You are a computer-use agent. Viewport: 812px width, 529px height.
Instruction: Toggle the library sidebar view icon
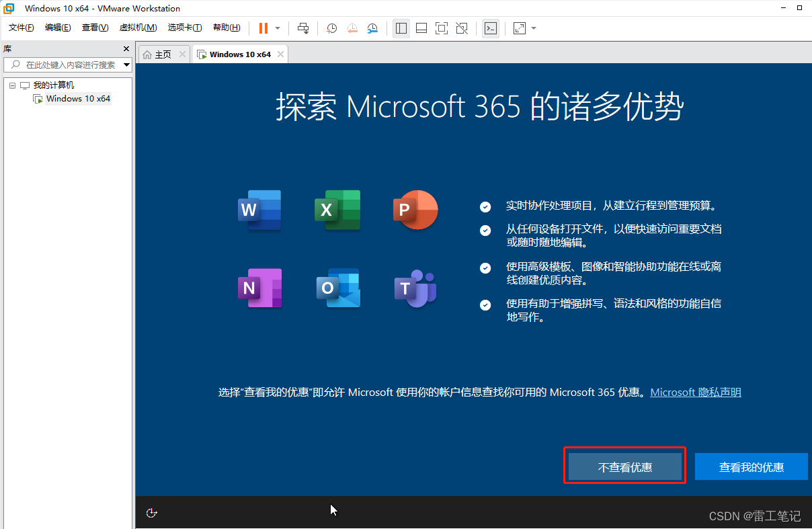pyautogui.click(x=401, y=28)
